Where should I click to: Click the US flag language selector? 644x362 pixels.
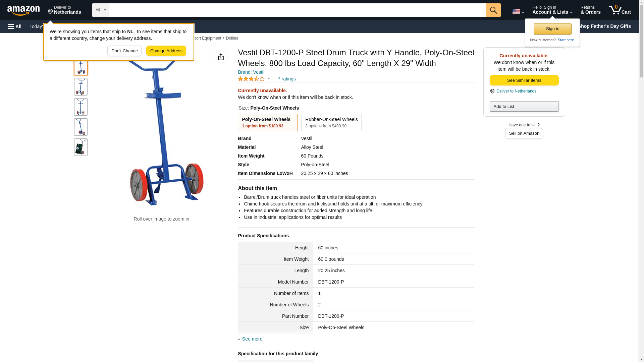click(x=518, y=11)
